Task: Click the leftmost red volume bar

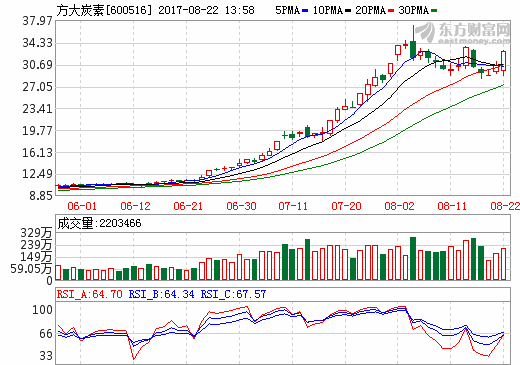Action: (58, 272)
